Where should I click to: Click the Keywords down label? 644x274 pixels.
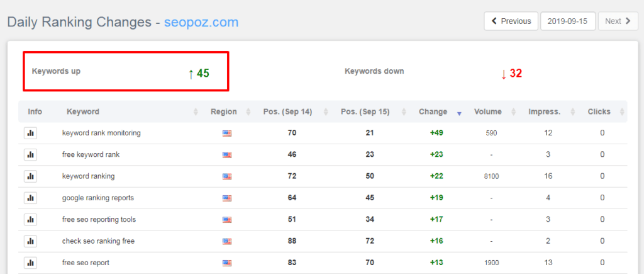(x=374, y=71)
